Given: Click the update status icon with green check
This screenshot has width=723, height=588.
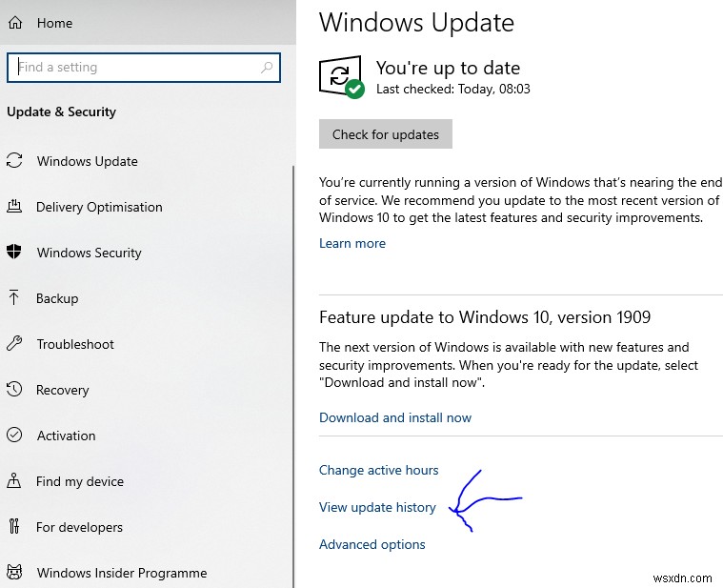Looking at the screenshot, I should pyautogui.click(x=341, y=77).
